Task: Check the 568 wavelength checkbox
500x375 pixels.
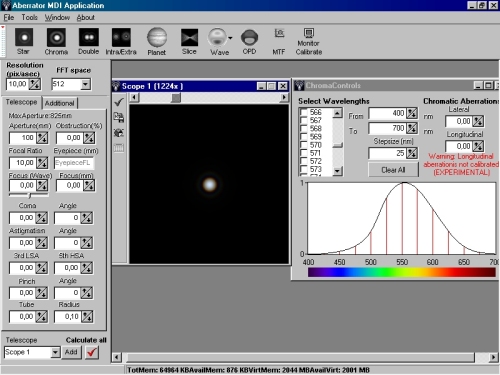Action: pos(304,129)
